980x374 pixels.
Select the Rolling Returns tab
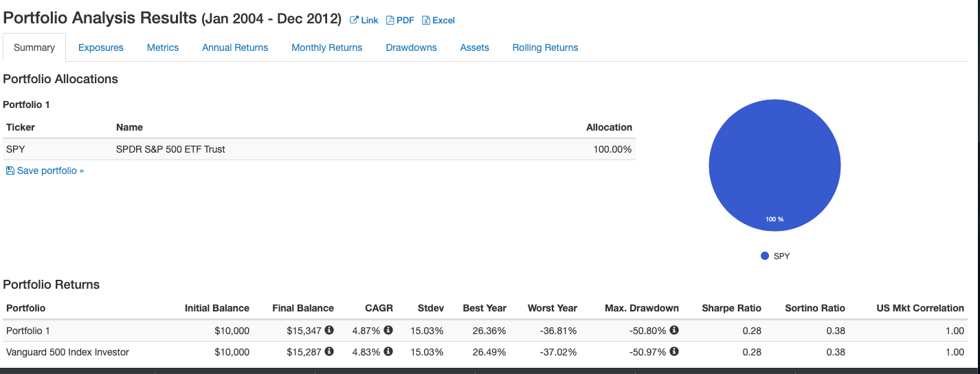point(546,47)
